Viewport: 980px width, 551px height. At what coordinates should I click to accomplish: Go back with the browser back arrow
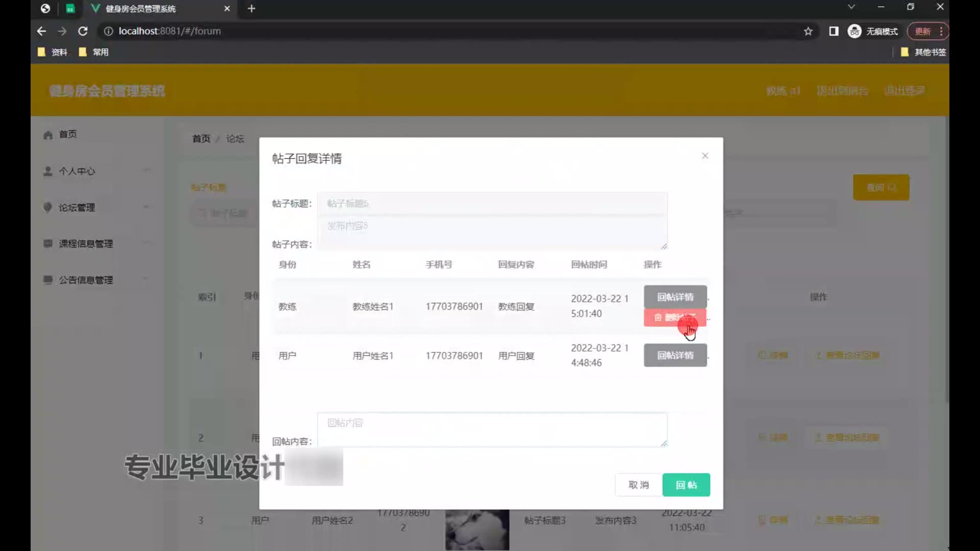41,31
